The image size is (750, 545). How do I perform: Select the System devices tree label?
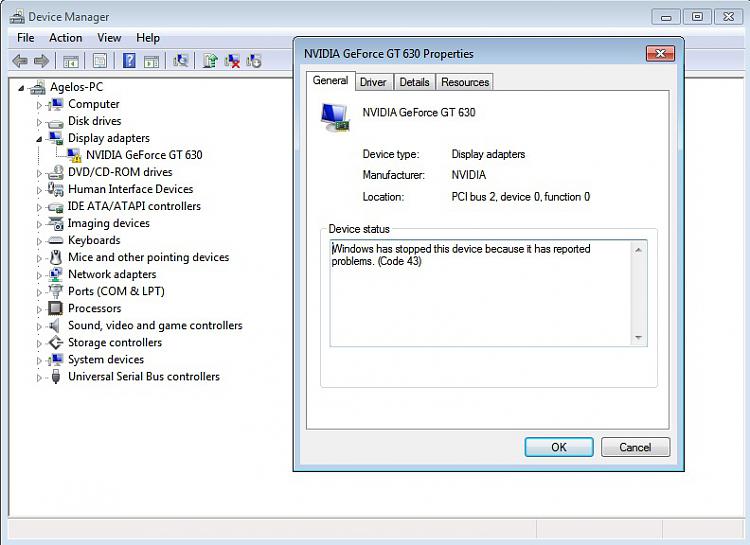click(x=106, y=360)
